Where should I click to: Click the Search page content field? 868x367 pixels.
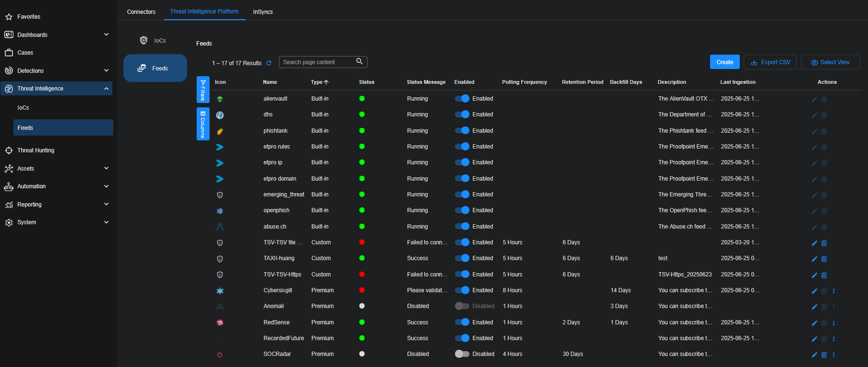point(317,62)
